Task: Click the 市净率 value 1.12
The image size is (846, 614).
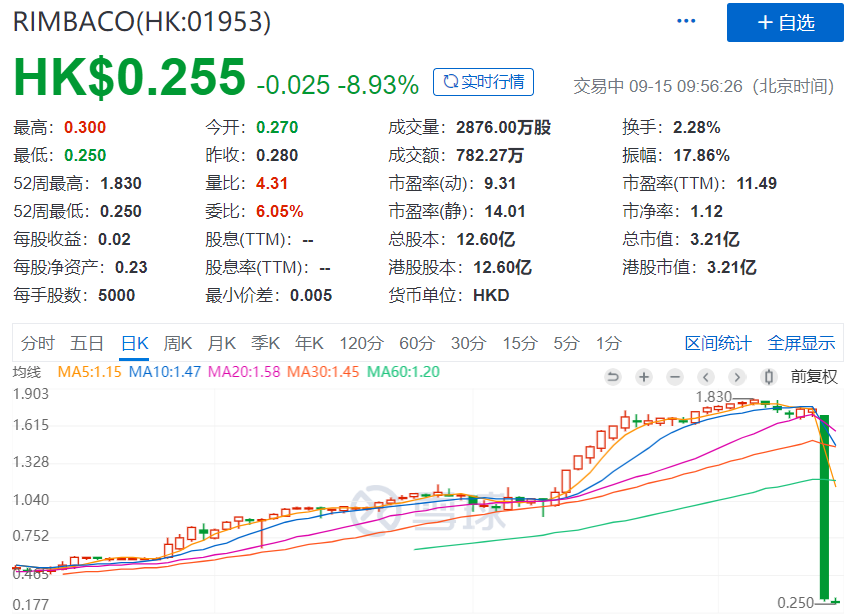Action: coord(706,212)
